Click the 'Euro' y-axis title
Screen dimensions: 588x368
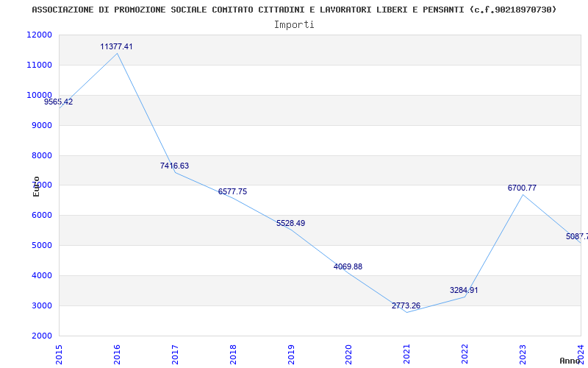click(36, 186)
